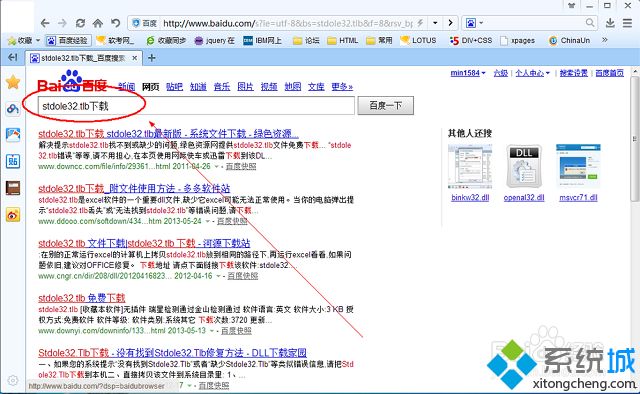Open the 百度首页 link
640x394 pixels.
(x=609, y=73)
